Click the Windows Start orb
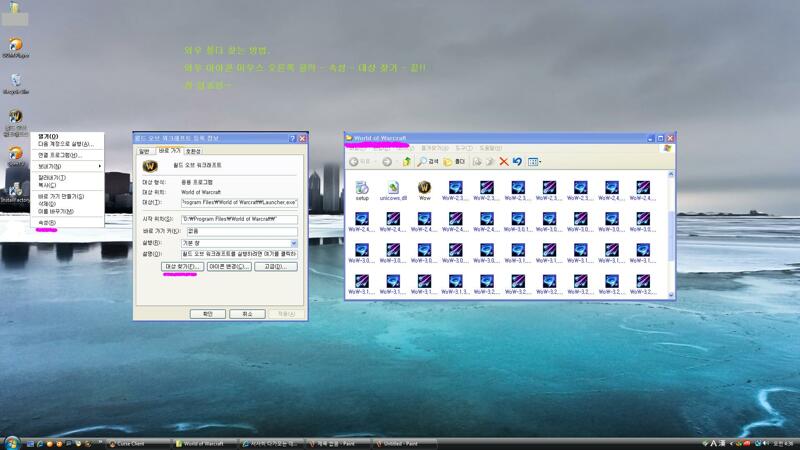This screenshot has height=450, width=800. click(x=12, y=443)
